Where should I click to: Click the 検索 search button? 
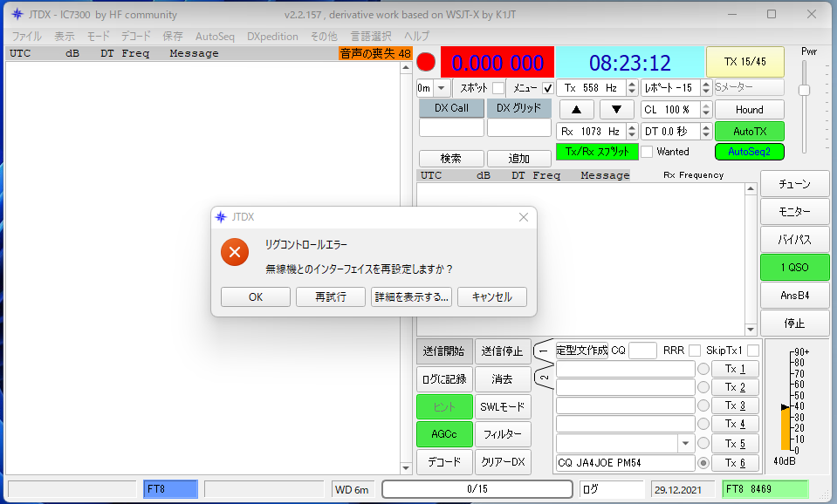(451, 159)
